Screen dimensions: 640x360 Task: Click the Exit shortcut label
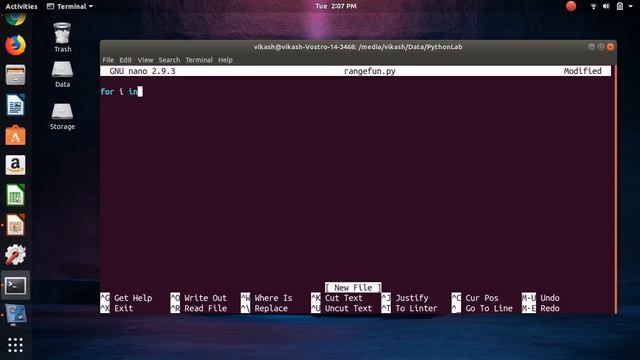[x=123, y=308]
